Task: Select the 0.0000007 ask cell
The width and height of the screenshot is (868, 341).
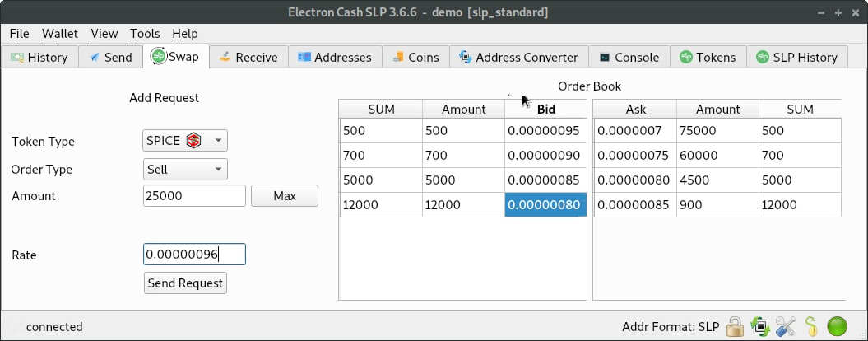Action: 635,131
